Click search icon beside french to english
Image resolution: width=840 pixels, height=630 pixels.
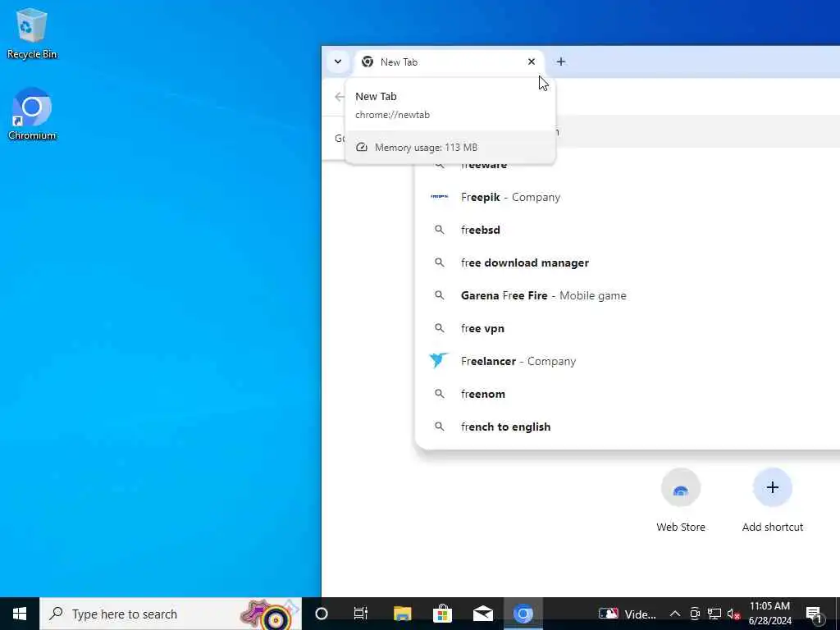(x=440, y=427)
